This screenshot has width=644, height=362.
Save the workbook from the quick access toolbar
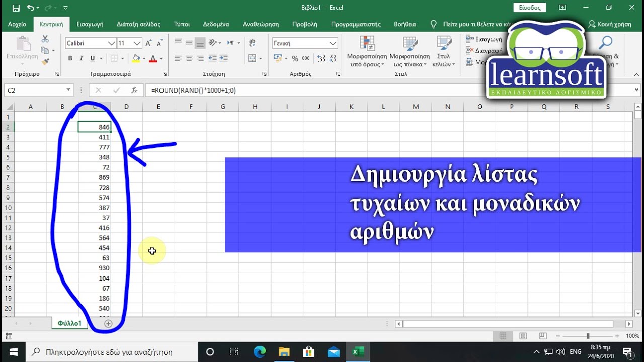(x=16, y=8)
